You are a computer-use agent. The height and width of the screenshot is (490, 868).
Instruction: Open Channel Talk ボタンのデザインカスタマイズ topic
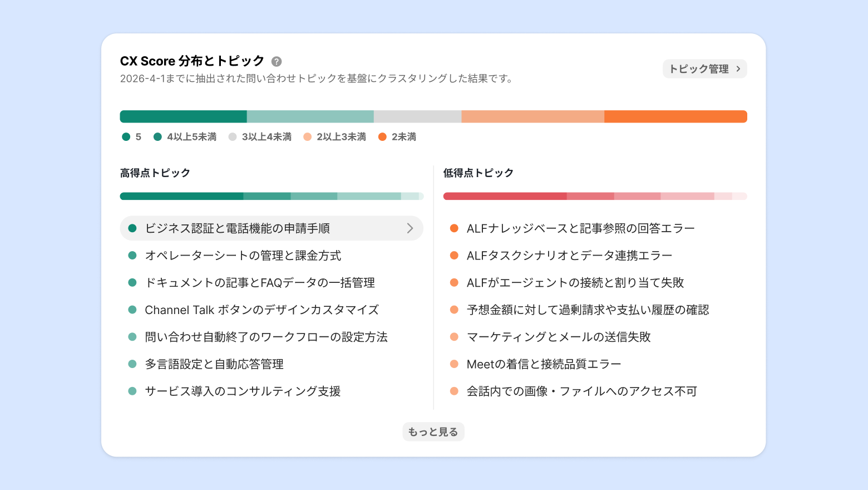click(262, 310)
